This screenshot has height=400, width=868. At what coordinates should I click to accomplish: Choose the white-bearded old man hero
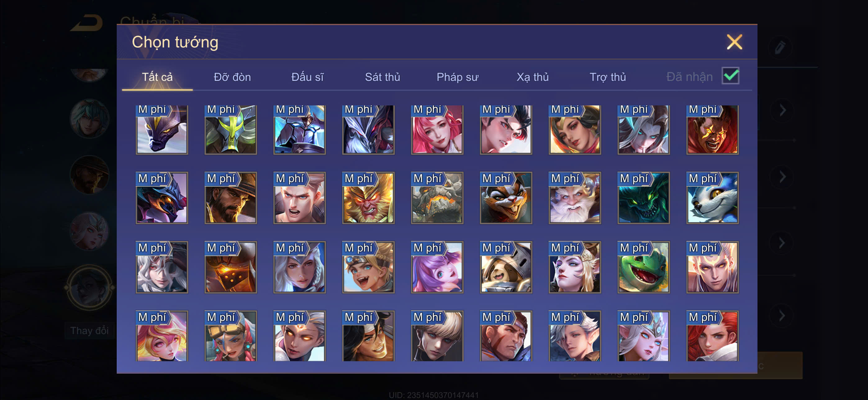pyautogui.click(x=575, y=198)
